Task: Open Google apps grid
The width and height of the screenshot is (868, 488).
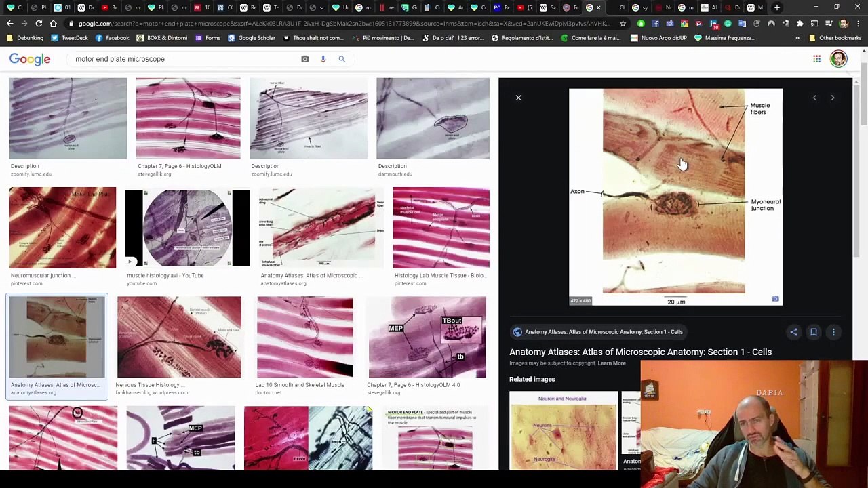Action: coord(817,59)
